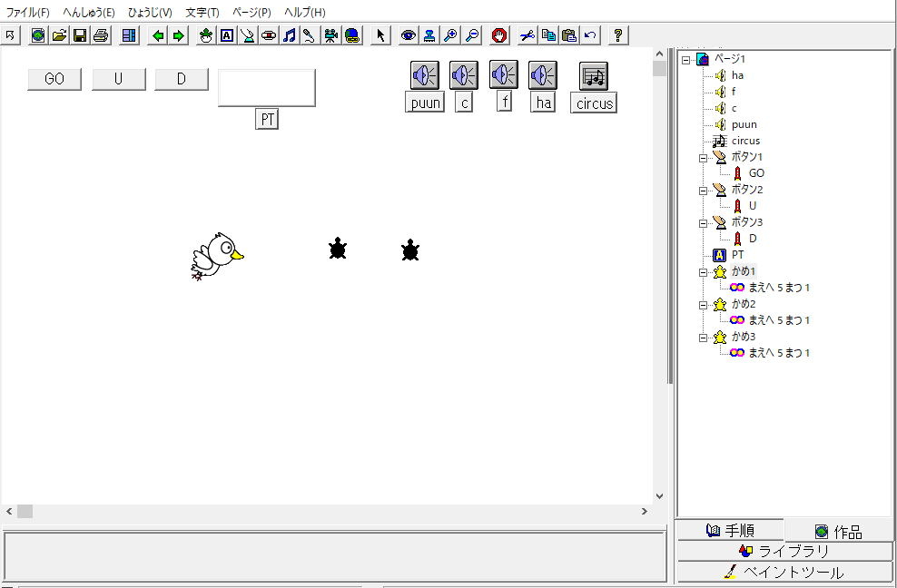Click the yellow question mark help icon
The height and width of the screenshot is (588, 897).
618,35
